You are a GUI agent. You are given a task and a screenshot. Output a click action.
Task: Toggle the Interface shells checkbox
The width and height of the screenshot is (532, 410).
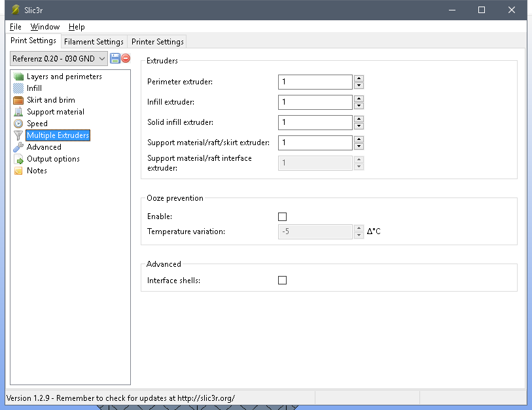283,280
